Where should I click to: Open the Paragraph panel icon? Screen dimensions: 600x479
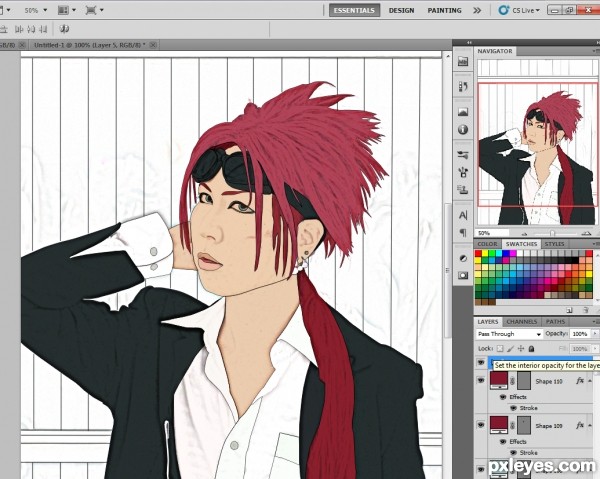click(x=463, y=232)
